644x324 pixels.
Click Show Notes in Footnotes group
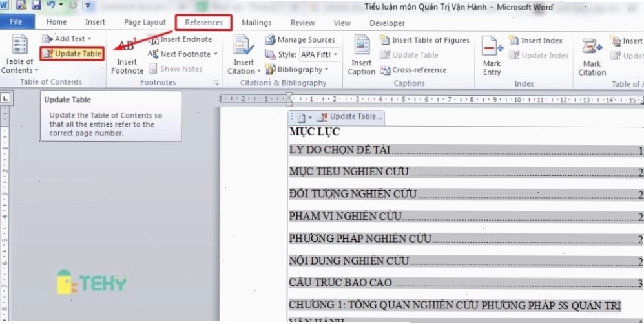[176, 69]
